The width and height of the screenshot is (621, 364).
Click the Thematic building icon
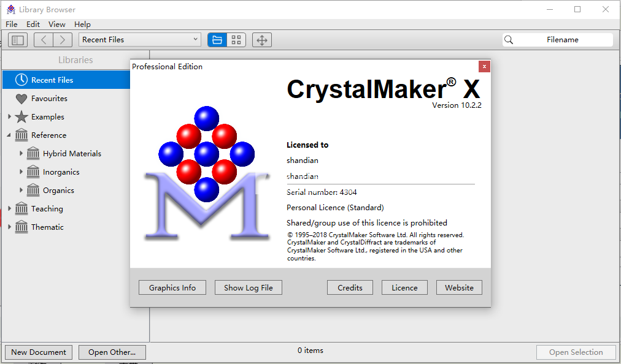(21, 227)
